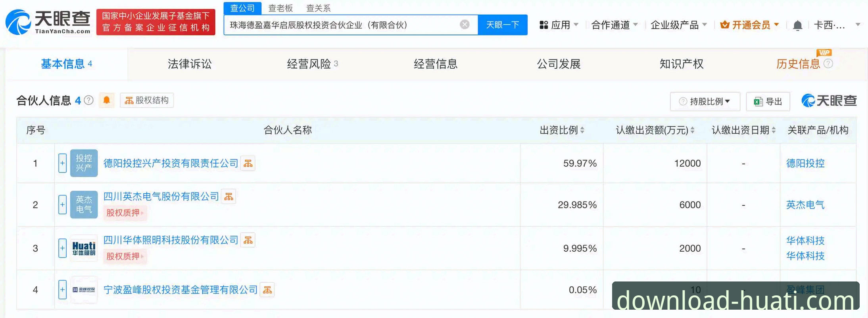Click the 天眼一下 search button
This screenshot has width=868, height=318.
point(503,25)
